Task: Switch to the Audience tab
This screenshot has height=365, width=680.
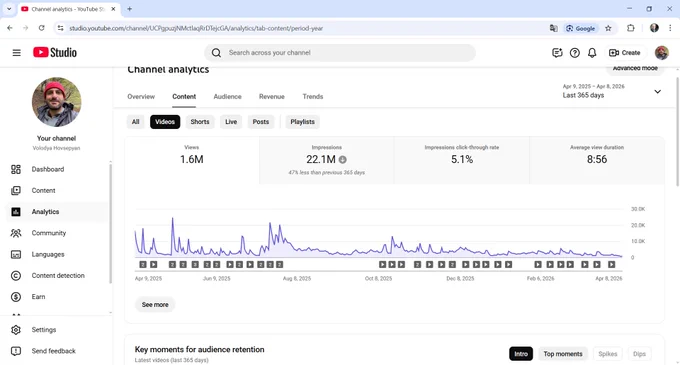Action: 227,97
